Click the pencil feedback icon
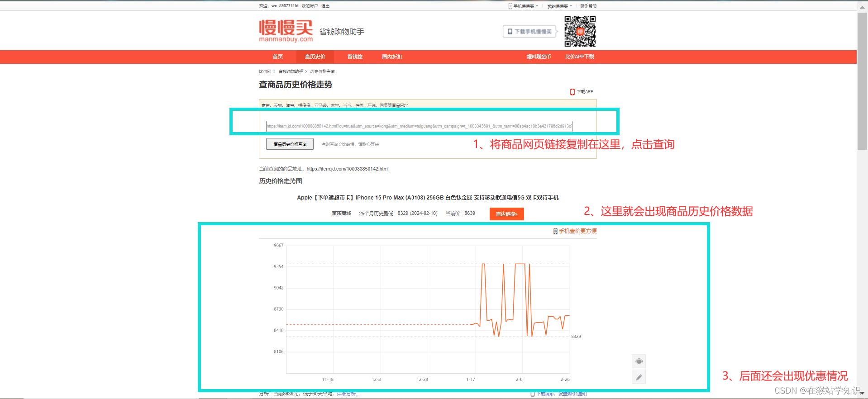This screenshot has height=399, width=868. pos(639,377)
